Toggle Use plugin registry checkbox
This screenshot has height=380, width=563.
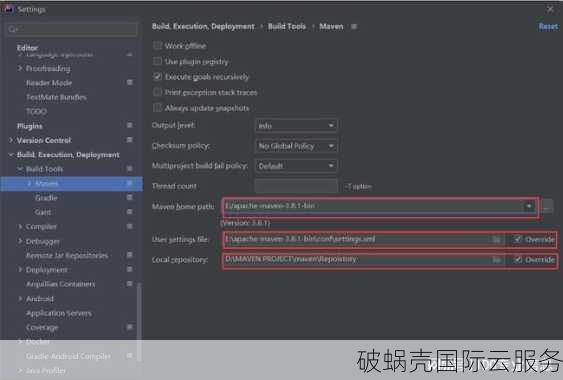point(157,61)
